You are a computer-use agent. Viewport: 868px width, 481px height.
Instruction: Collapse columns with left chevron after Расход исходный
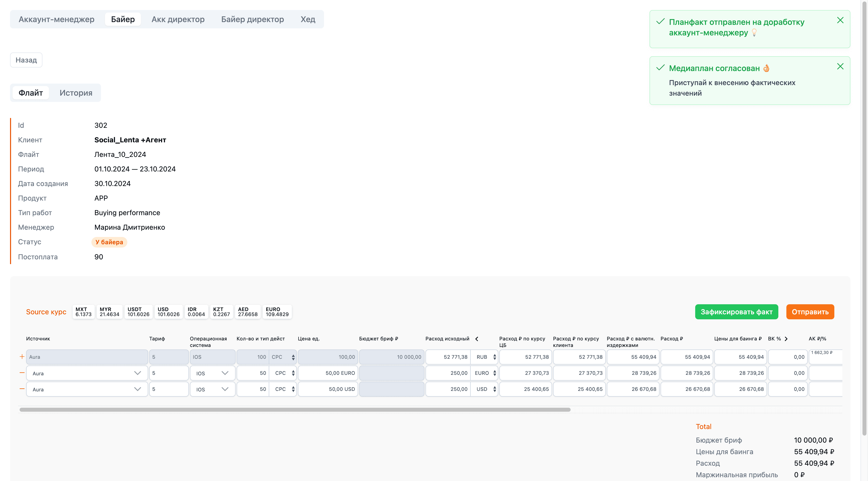[x=476, y=339]
